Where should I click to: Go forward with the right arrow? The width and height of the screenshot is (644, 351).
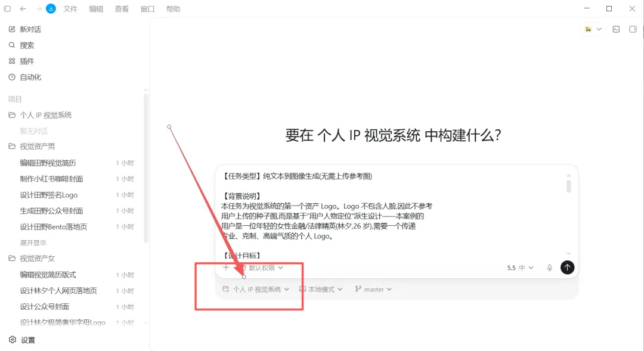click(39, 8)
